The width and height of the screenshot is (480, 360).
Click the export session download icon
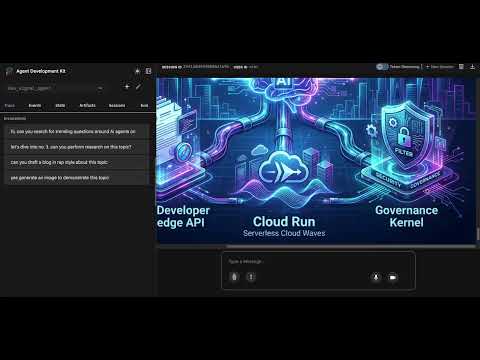(472, 67)
